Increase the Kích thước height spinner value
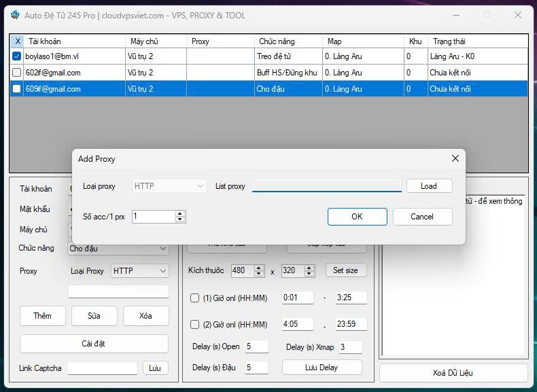This screenshot has height=392, width=537. 310,268
